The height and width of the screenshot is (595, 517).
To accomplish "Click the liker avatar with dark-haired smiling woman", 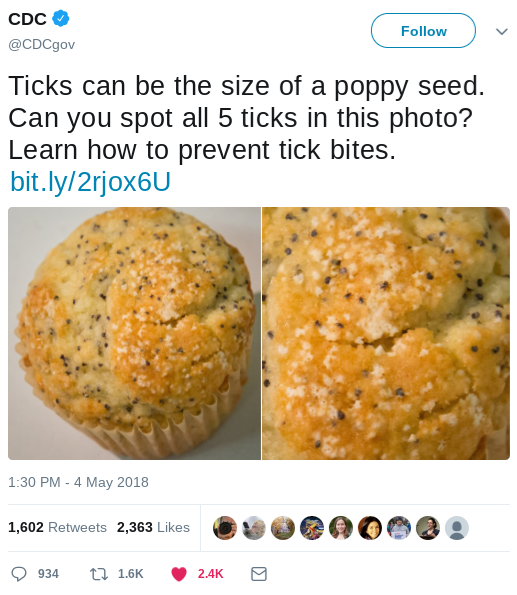I will 370,528.
